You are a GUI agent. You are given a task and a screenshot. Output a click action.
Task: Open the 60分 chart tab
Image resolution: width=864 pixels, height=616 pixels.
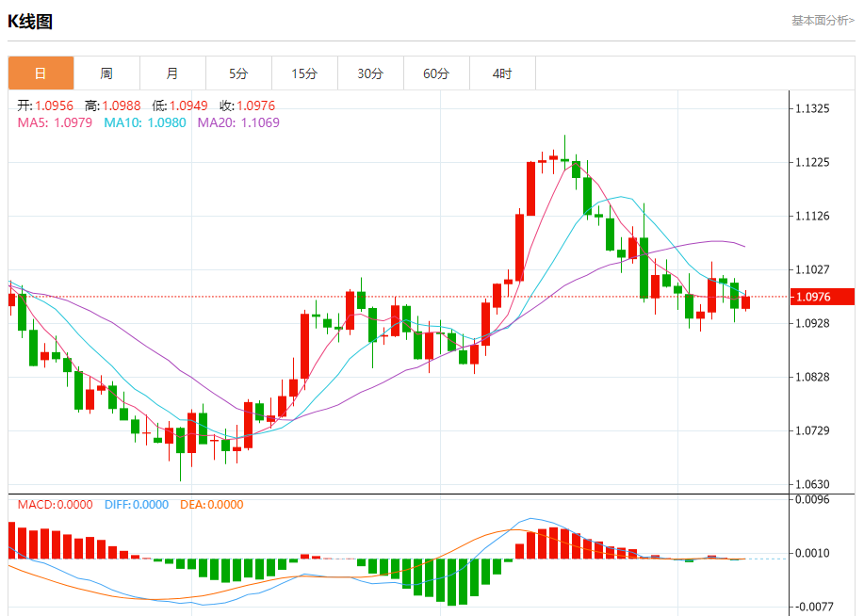[x=436, y=73]
